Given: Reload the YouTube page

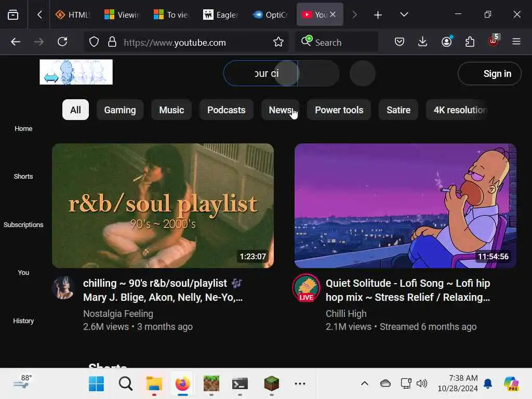Looking at the screenshot, I should [62, 42].
